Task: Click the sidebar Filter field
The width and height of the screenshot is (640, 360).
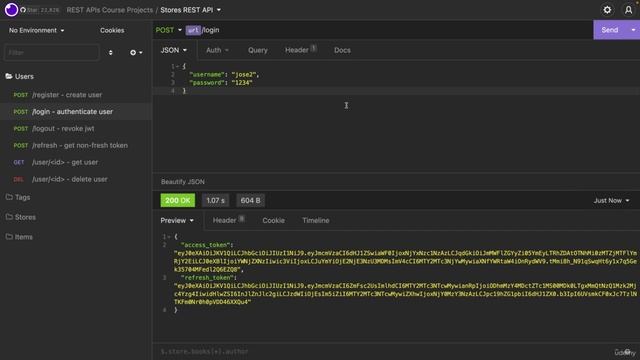Action: (x=51, y=53)
